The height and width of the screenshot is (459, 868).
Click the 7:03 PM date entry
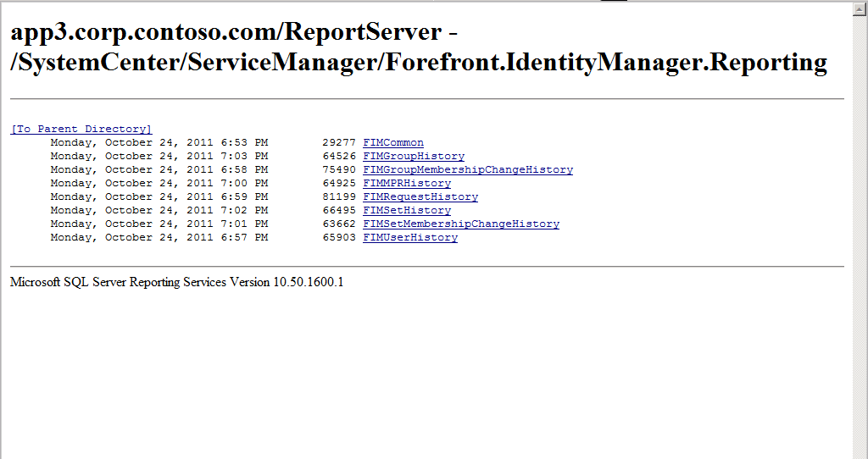[159, 156]
